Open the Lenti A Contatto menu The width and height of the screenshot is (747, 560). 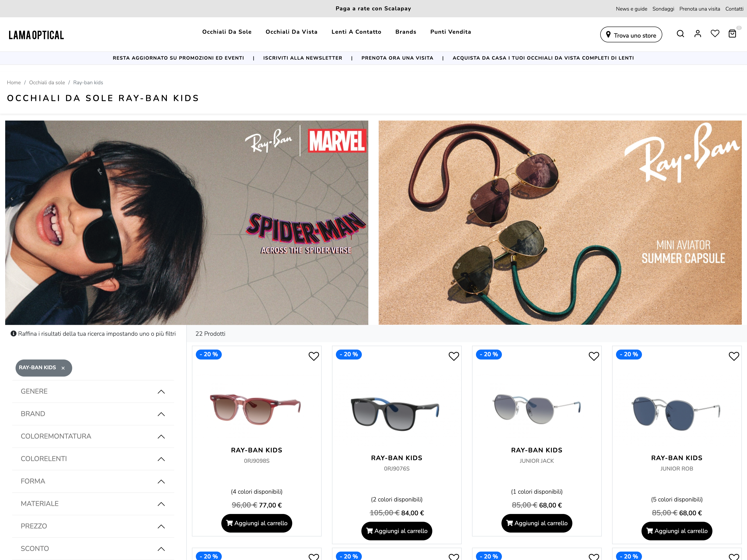356,32
